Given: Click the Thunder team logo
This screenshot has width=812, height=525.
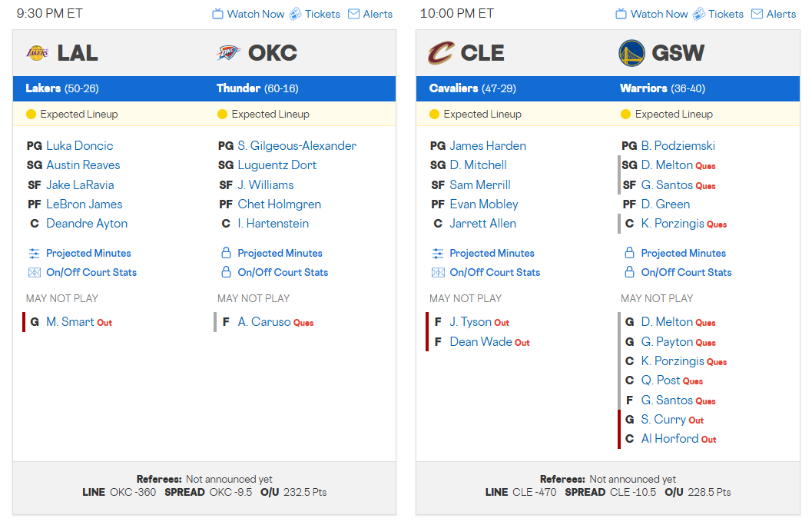Looking at the screenshot, I should (228, 53).
